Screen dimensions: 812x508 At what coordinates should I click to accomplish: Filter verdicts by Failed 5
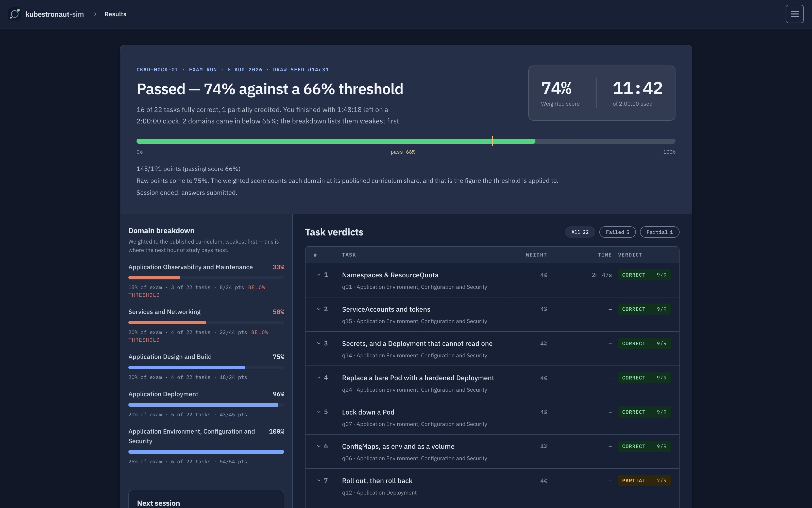coord(617,232)
